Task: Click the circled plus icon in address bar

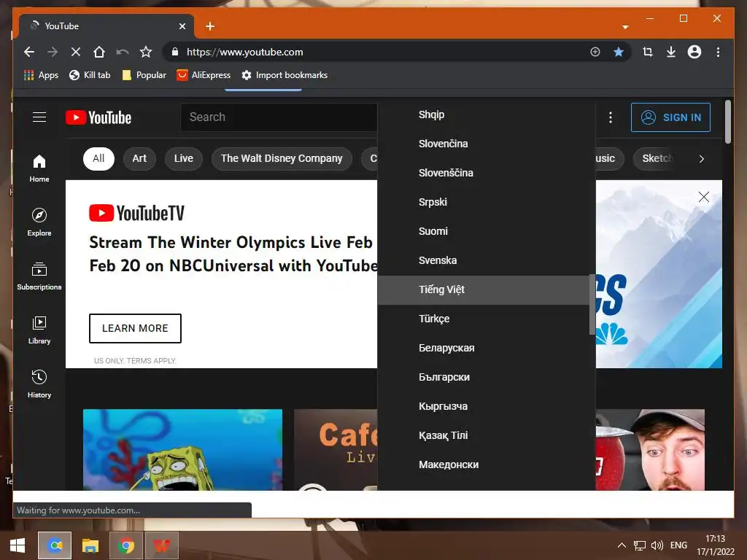Action: click(x=595, y=52)
